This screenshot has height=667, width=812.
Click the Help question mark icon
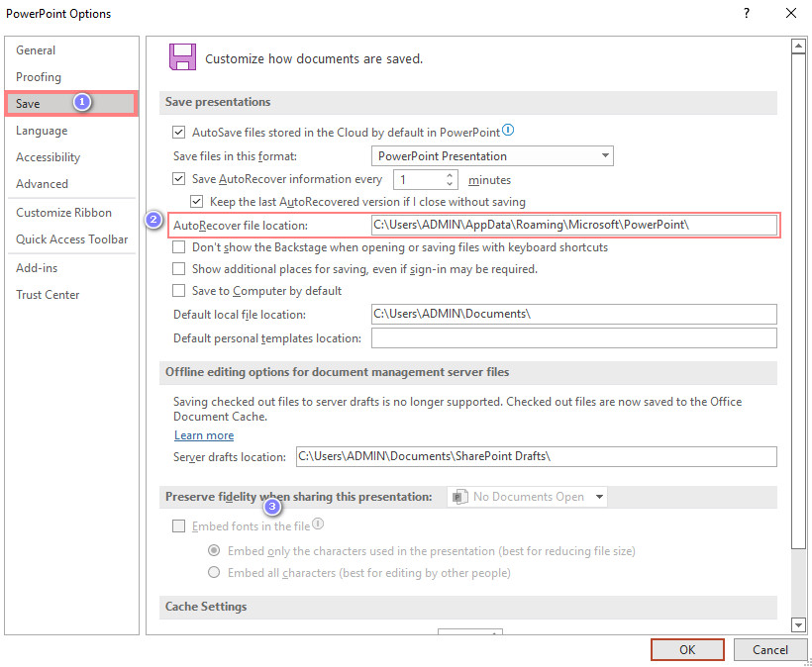[x=747, y=13]
